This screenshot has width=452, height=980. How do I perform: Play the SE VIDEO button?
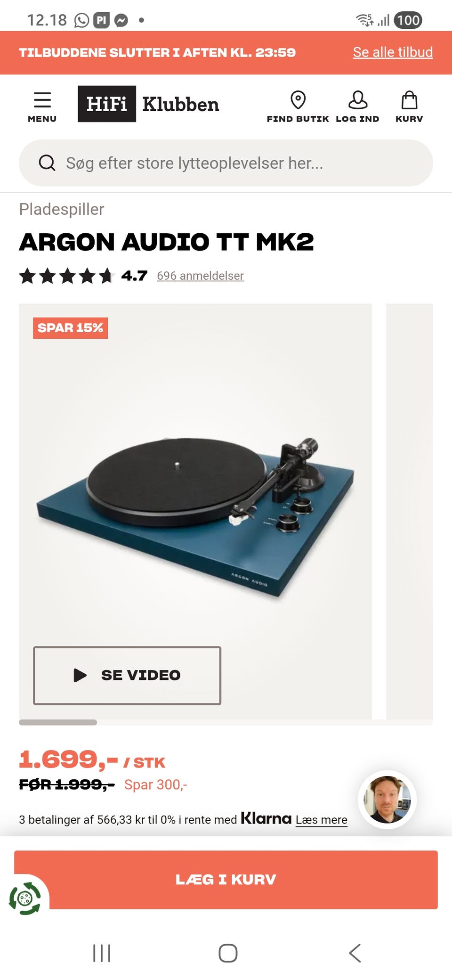pyautogui.click(x=127, y=676)
